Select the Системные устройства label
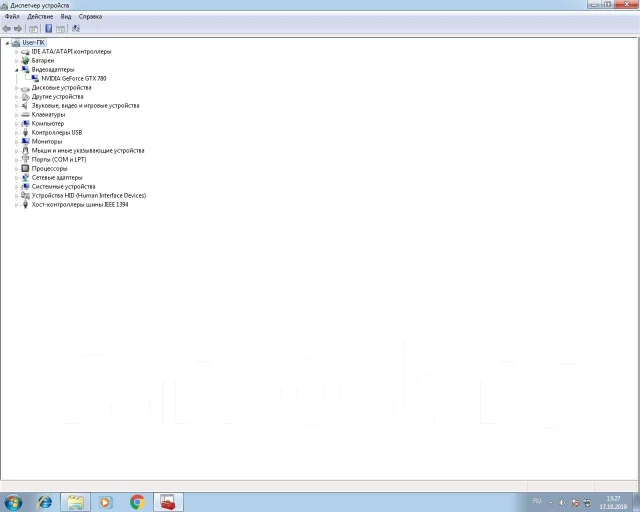640x512 pixels. click(64, 187)
